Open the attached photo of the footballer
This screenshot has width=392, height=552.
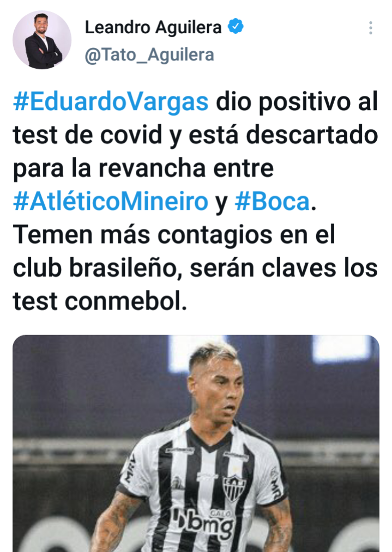pos(196,444)
